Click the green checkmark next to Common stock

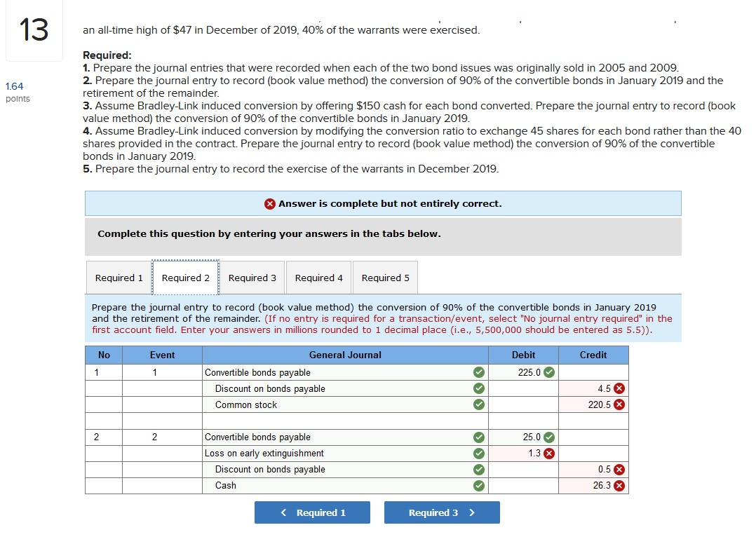coord(479,404)
